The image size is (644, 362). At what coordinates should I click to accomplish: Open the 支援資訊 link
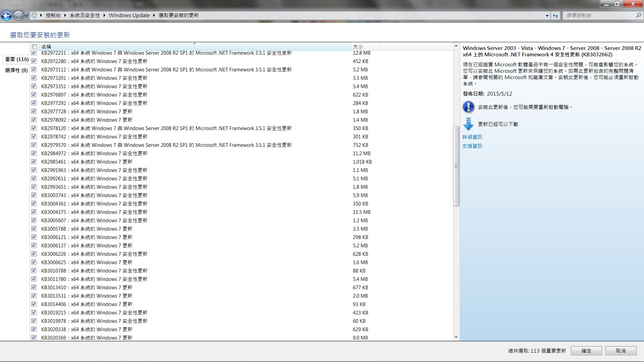coord(472,146)
